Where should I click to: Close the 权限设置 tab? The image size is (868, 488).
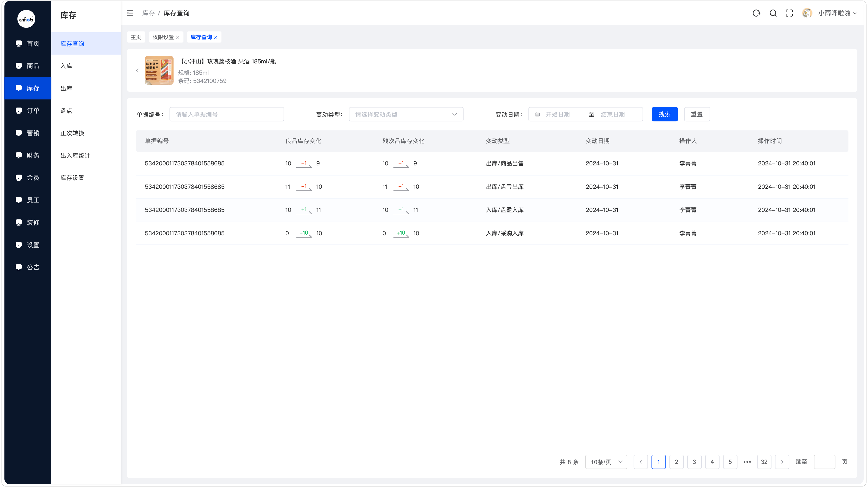pyautogui.click(x=177, y=37)
